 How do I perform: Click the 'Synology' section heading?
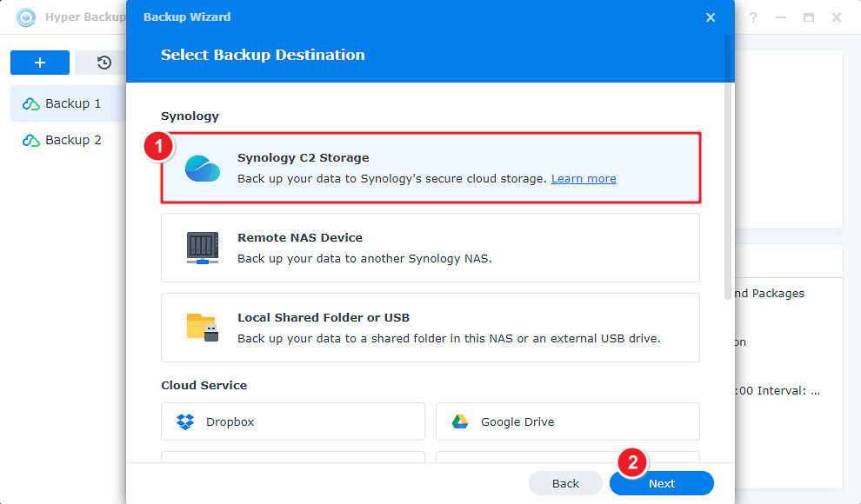(x=190, y=116)
